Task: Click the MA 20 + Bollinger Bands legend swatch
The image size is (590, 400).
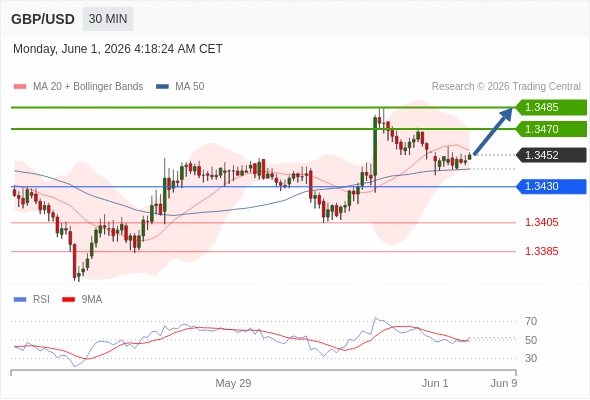Action: pyautogui.click(x=20, y=87)
